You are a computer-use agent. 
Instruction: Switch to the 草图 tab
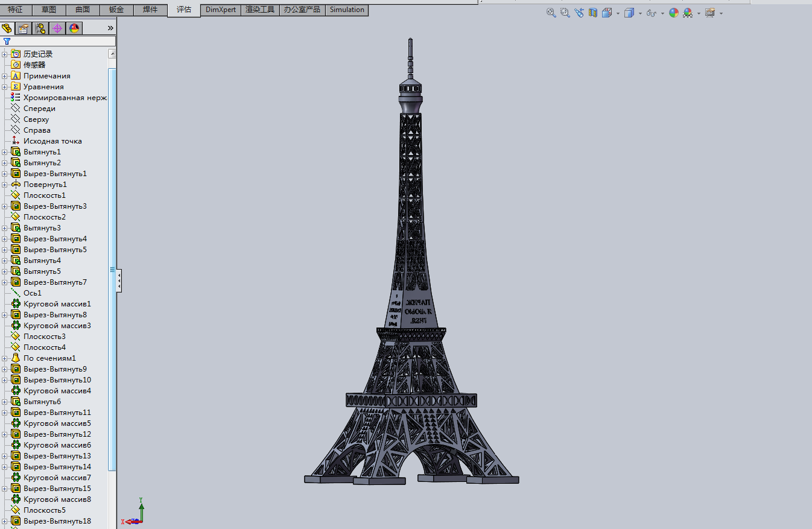pyautogui.click(x=49, y=10)
